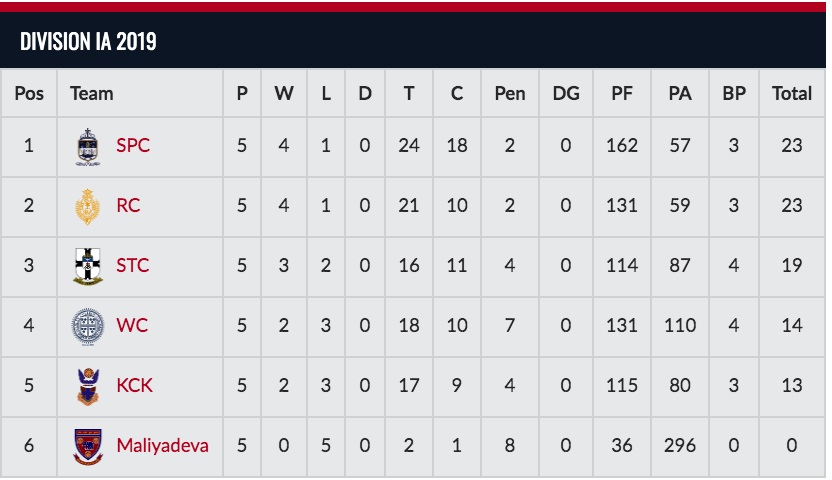
Task: Click the SPC team crest icon
Action: pos(88,147)
